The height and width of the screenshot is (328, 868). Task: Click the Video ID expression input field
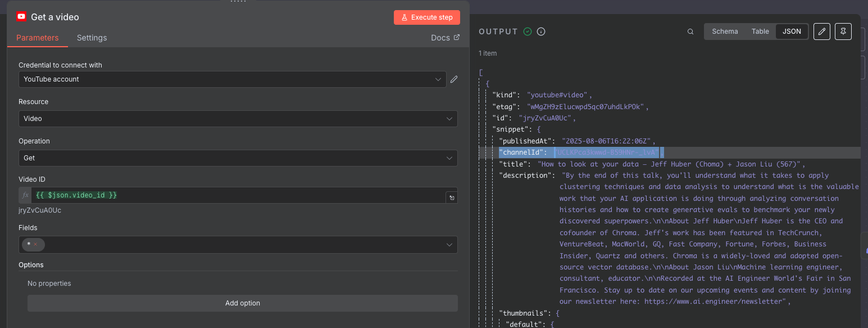(236, 195)
